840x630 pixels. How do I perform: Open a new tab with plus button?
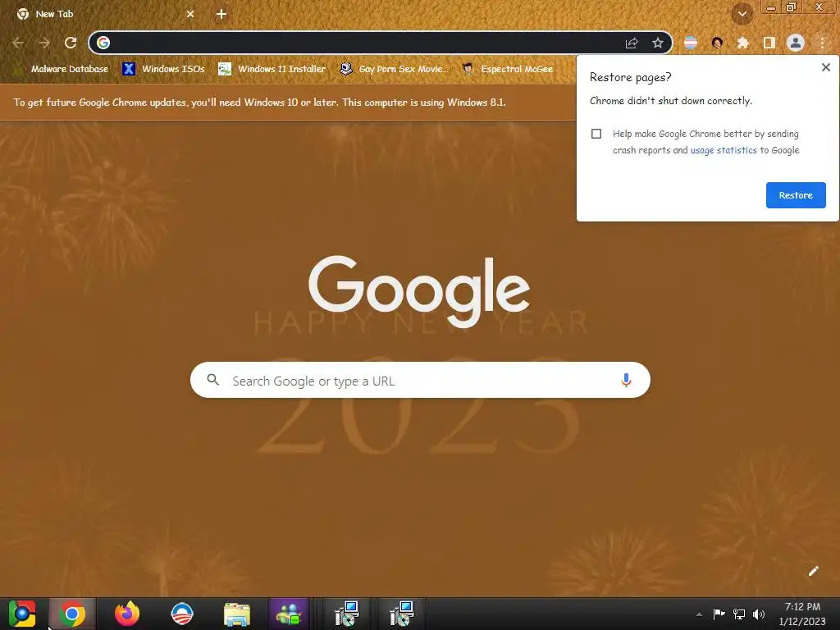(x=221, y=14)
